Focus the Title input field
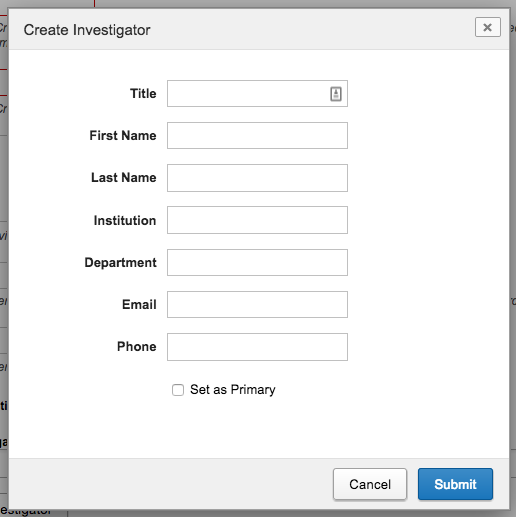Screen dimensions: 516x517 257,94
